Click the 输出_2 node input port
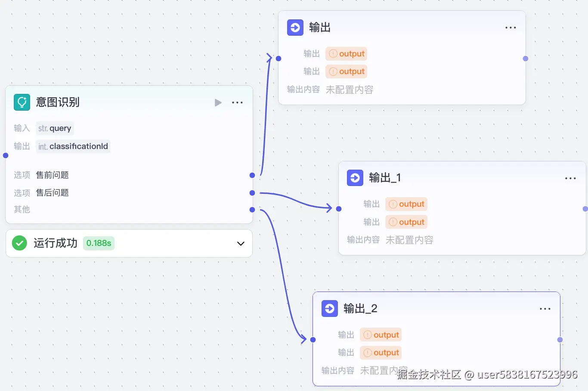This screenshot has width=588, height=391. click(313, 340)
